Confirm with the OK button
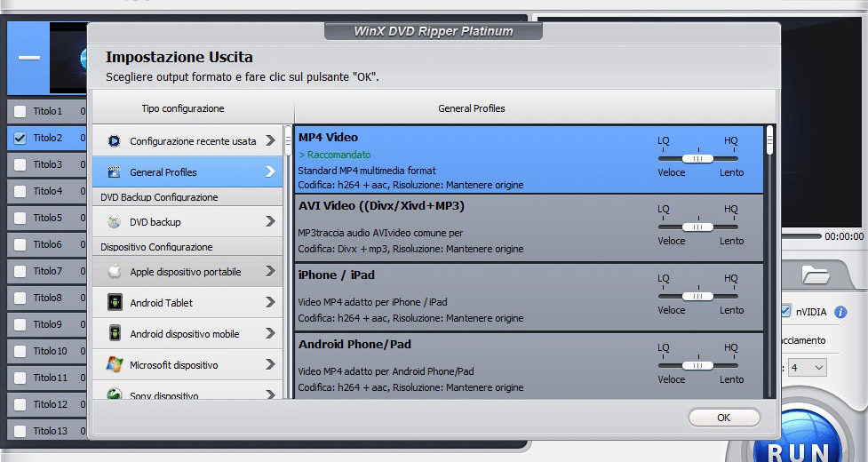The width and height of the screenshot is (868, 462). coord(723,418)
